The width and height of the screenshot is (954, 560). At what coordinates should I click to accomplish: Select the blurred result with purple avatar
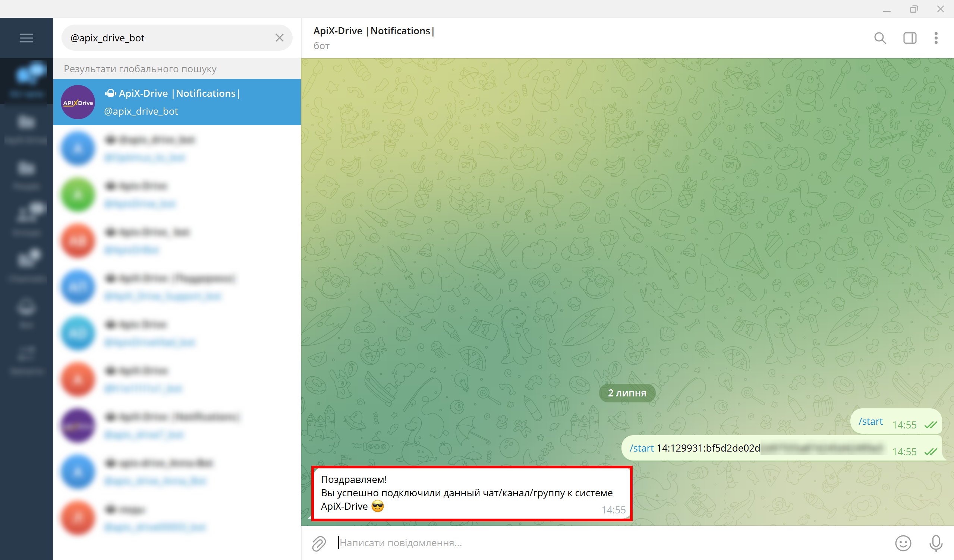point(177,425)
